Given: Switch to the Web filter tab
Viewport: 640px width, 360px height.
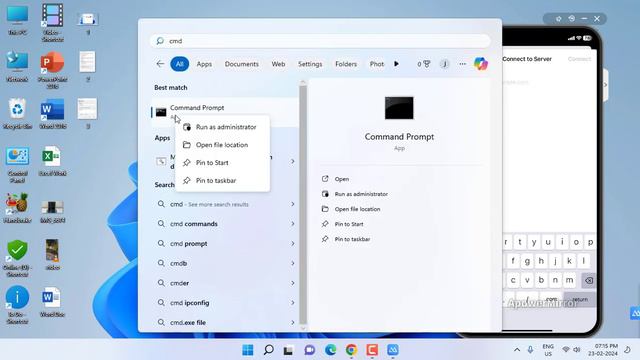Looking at the screenshot, I should 278,64.
